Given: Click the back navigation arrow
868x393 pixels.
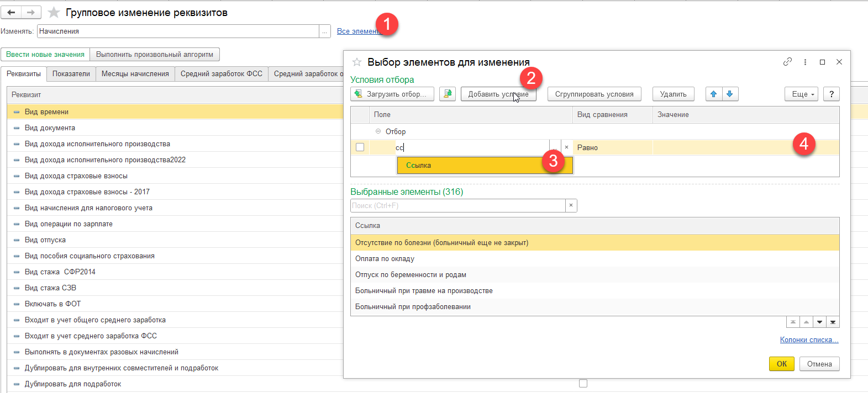Looking at the screenshot, I should click(12, 12).
